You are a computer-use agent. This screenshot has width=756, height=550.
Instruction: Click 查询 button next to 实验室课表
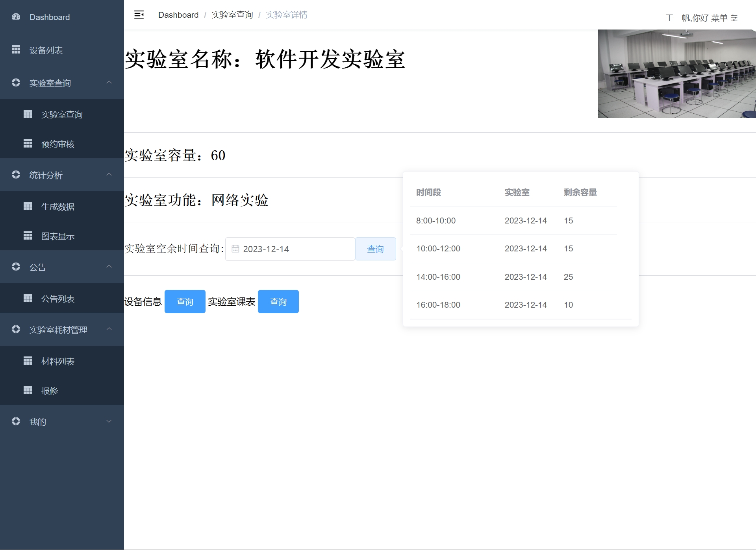[278, 302]
